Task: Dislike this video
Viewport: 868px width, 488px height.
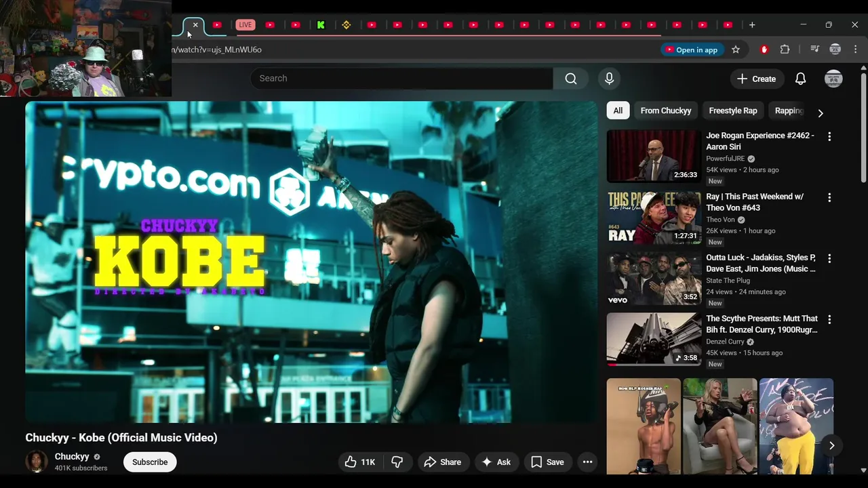Action: coord(397,462)
